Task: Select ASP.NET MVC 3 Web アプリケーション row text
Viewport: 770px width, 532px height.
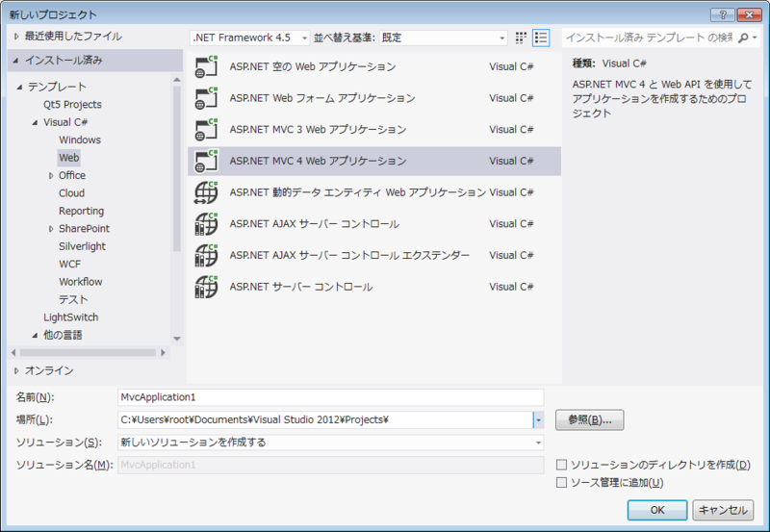Action: pos(318,130)
